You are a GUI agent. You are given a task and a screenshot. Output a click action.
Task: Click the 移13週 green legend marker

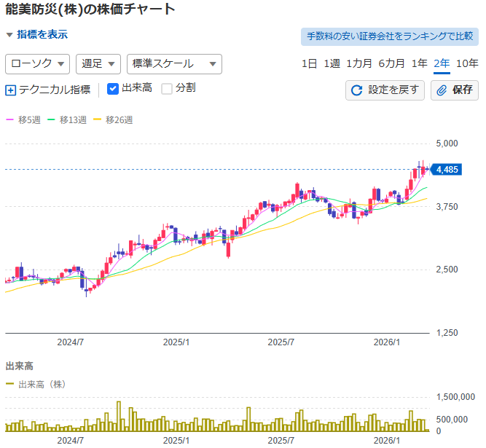pyautogui.click(x=52, y=119)
